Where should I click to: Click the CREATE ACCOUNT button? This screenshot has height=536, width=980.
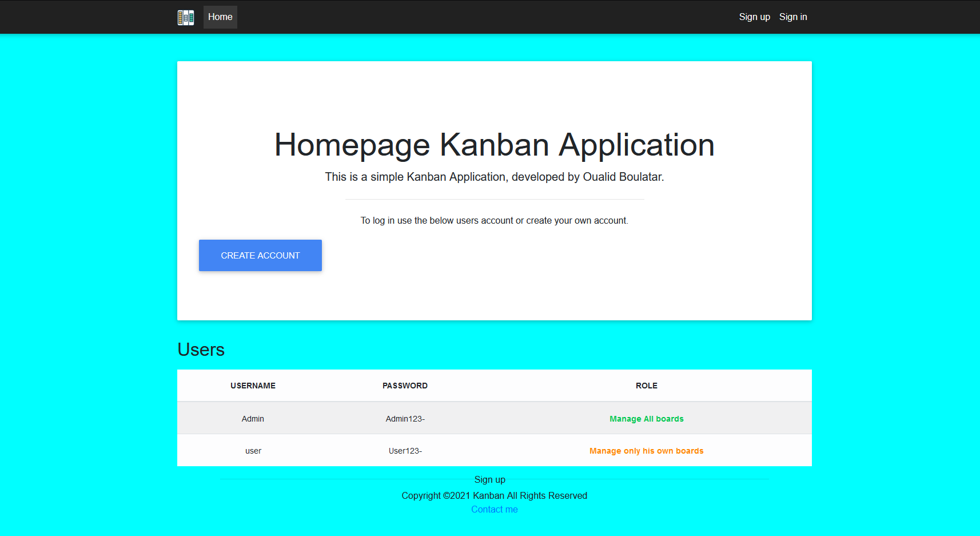(x=260, y=255)
